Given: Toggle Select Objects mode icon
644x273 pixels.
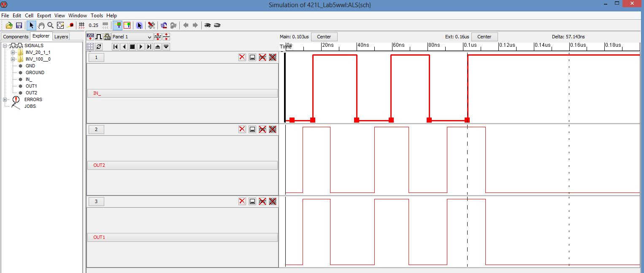Looking at the screenshot, I should coord(117,25).
